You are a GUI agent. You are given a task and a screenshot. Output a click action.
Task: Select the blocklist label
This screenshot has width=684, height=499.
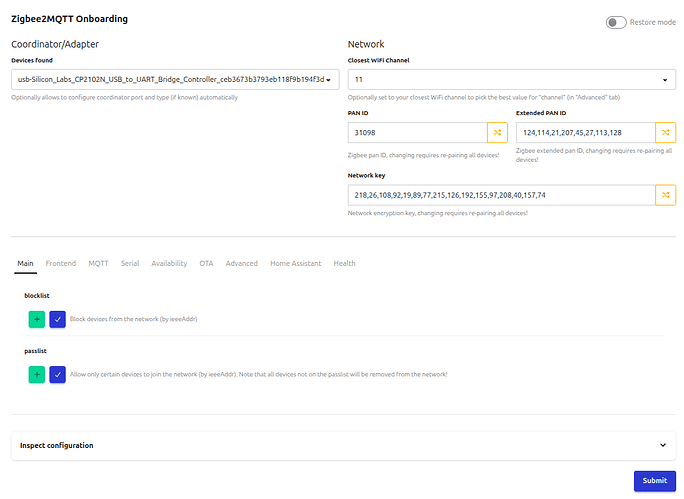(37, 296)
